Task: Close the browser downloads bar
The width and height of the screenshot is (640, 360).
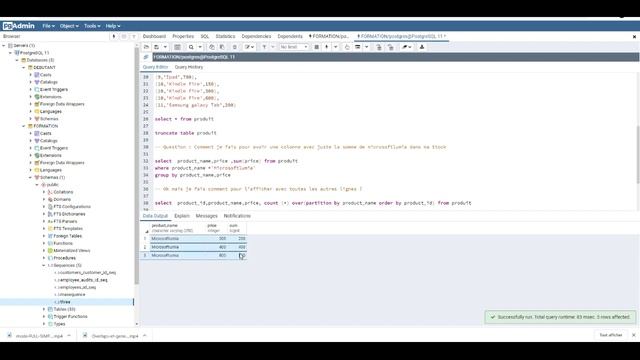Action: coord(633,335)
